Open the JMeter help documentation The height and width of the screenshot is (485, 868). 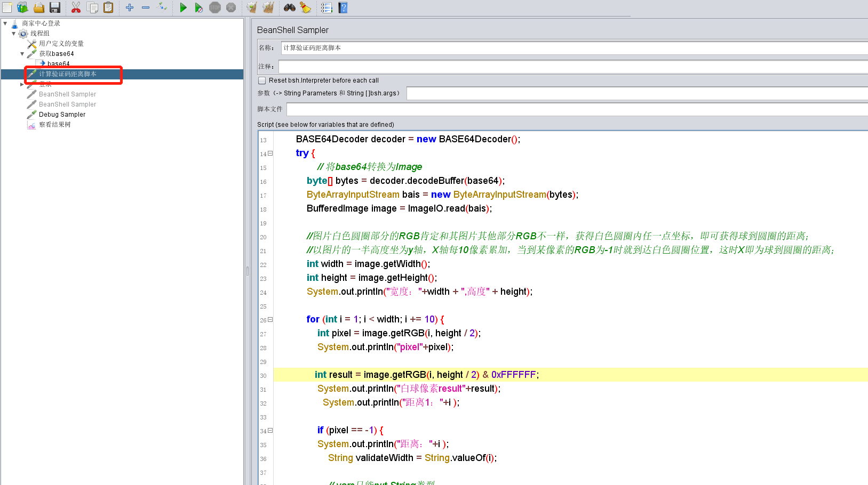click(x=342, y=7)
